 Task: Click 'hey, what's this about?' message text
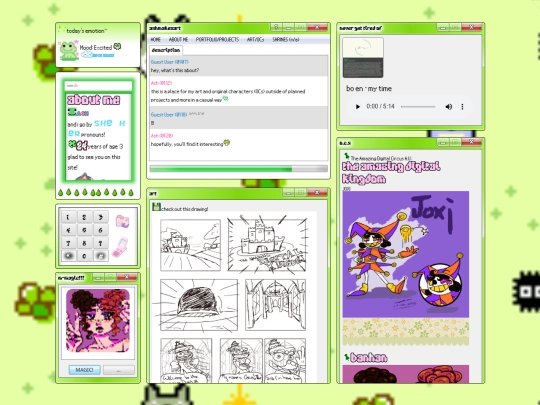[x=175, y=70]
